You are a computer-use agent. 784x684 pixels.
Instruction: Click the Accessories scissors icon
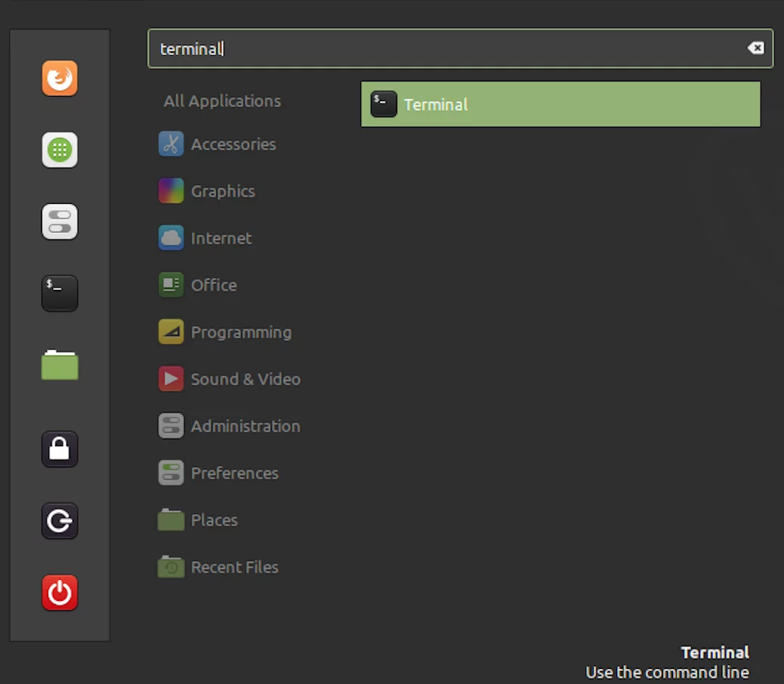pos(171,144)
